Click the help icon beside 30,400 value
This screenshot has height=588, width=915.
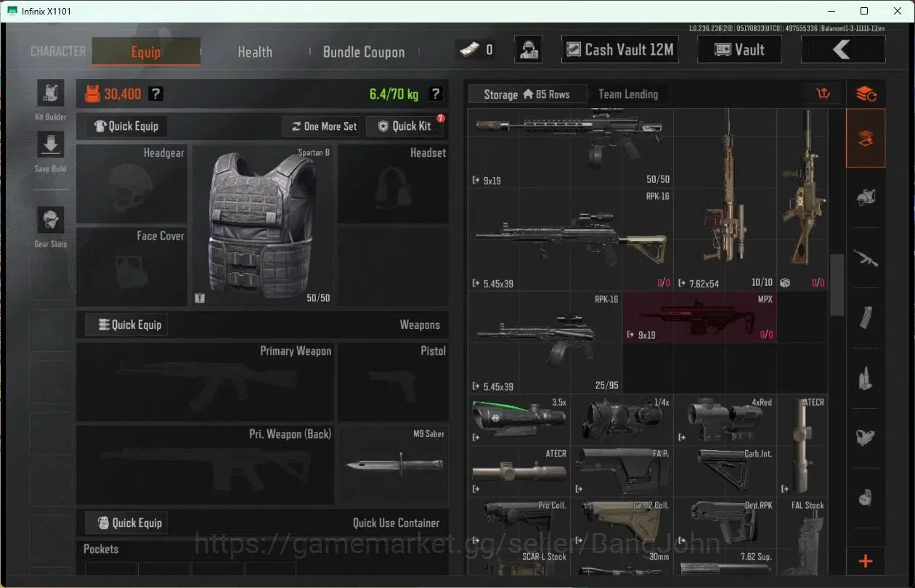[156, 94]
